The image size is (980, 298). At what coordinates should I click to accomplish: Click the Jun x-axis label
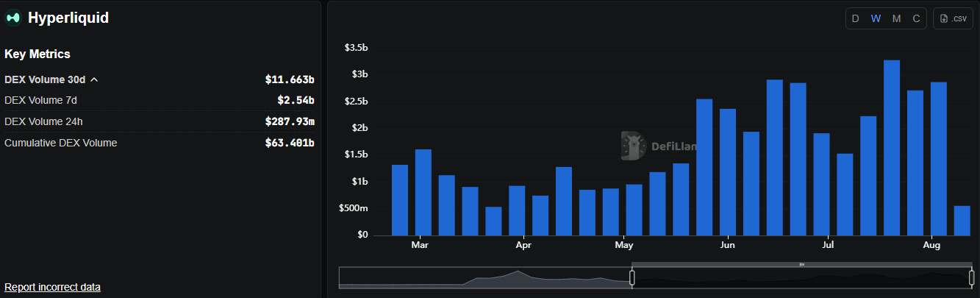pyautogui.click(x=727, y=245)
